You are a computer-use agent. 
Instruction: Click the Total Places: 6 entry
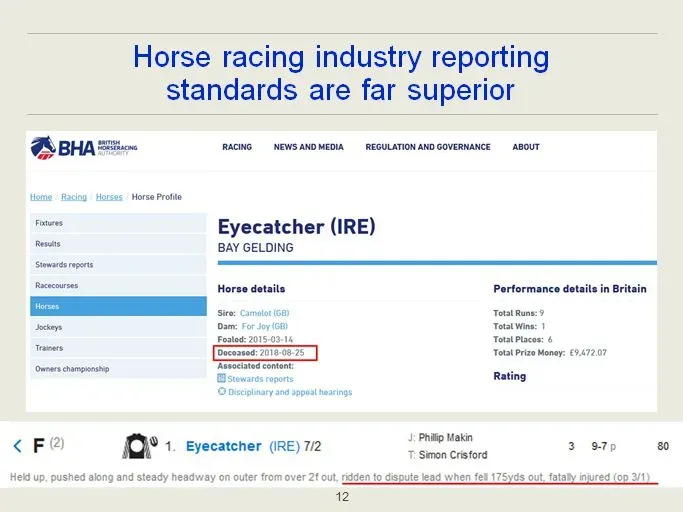[x=523, y=339]
